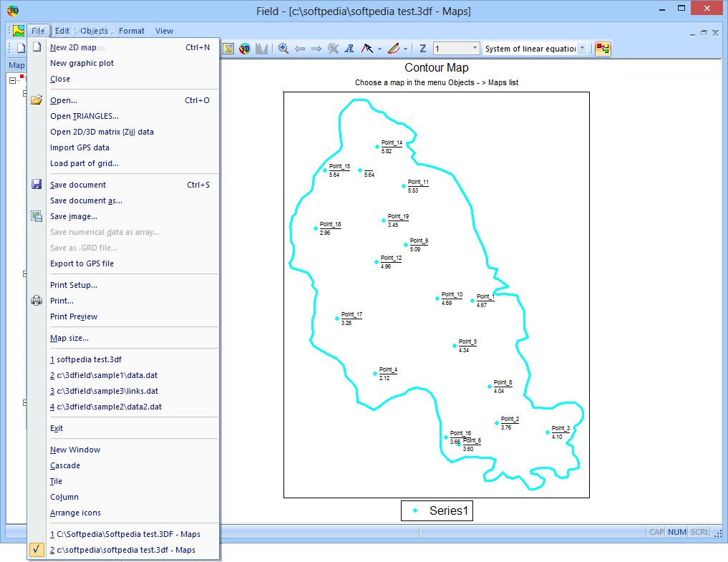Viewport: 728px width, 562px height.
Task: Open the pointer tool dropdown arrow
Action: 379,49
